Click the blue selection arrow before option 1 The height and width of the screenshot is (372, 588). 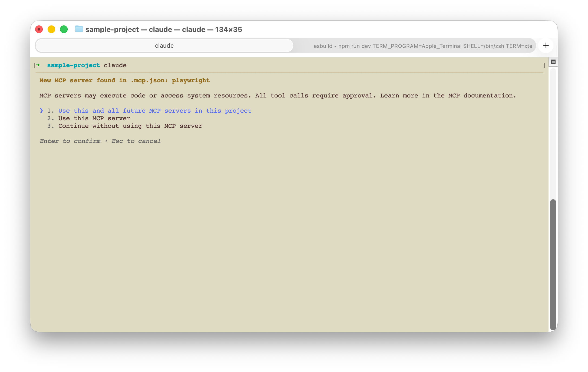point(41,110)
